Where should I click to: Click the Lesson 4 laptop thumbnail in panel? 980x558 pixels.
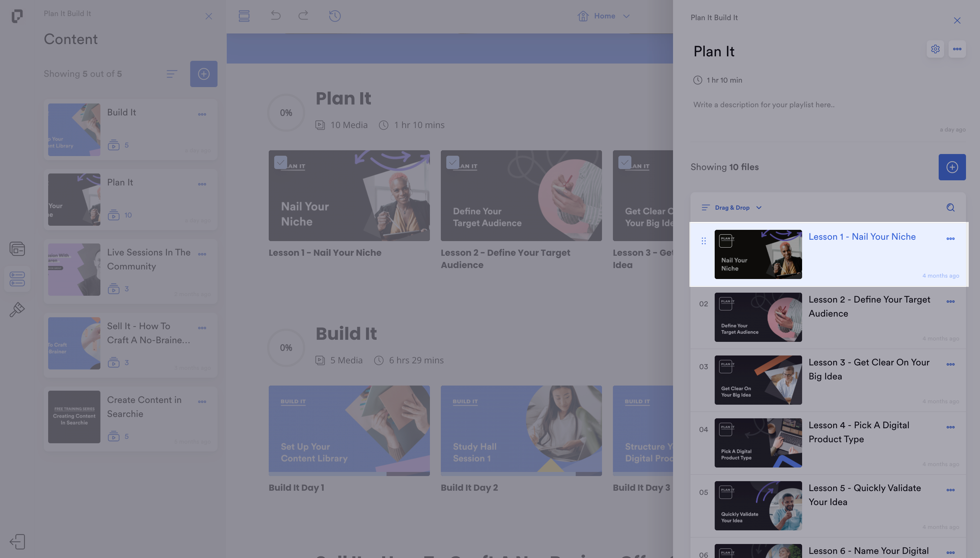point(758,443)
